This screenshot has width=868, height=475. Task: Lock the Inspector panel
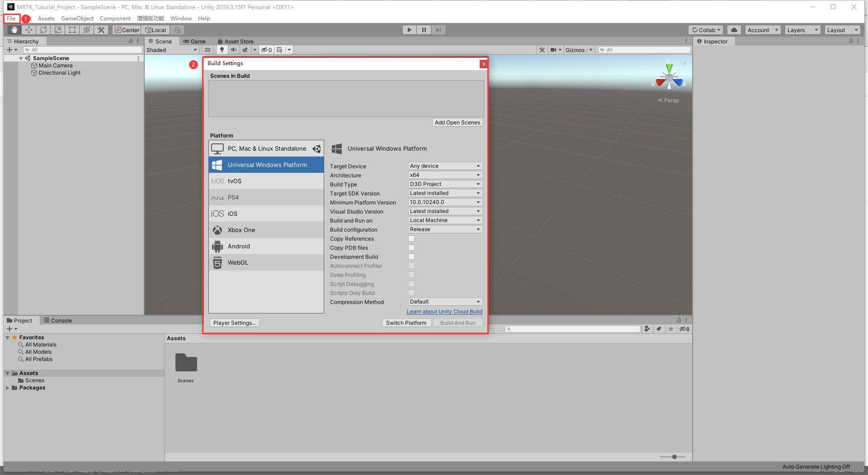click(850, 41)
